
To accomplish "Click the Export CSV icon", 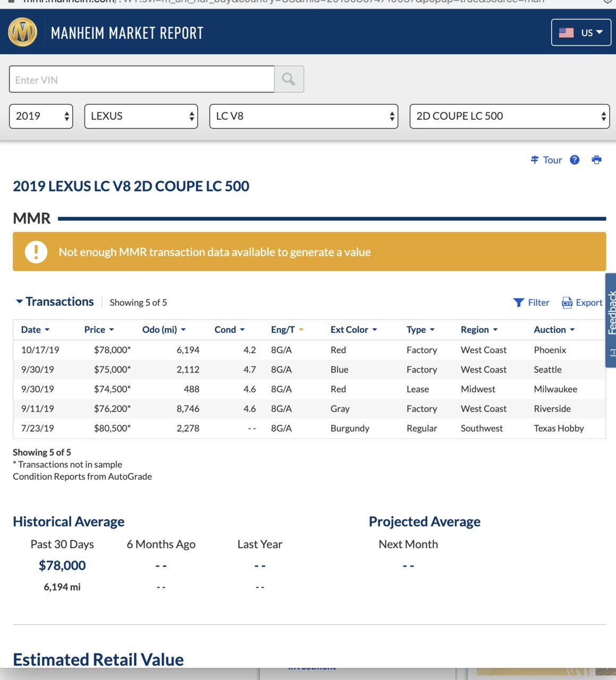I will point(567,303).
